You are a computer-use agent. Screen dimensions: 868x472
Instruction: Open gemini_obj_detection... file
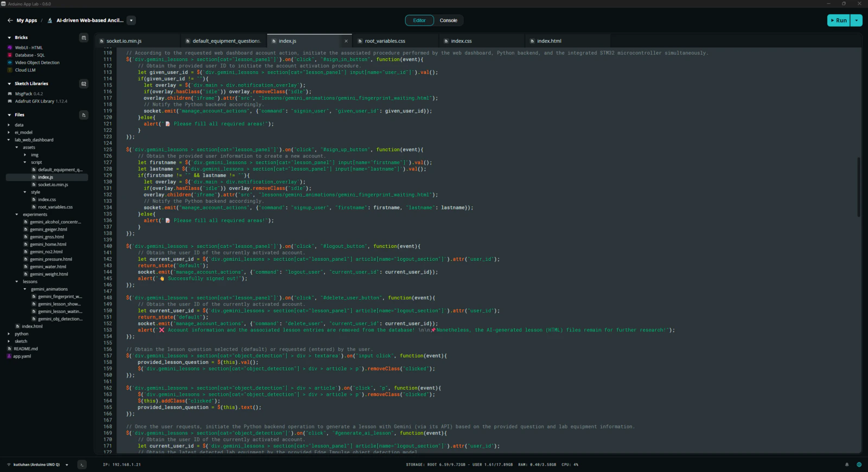point(60,319)
